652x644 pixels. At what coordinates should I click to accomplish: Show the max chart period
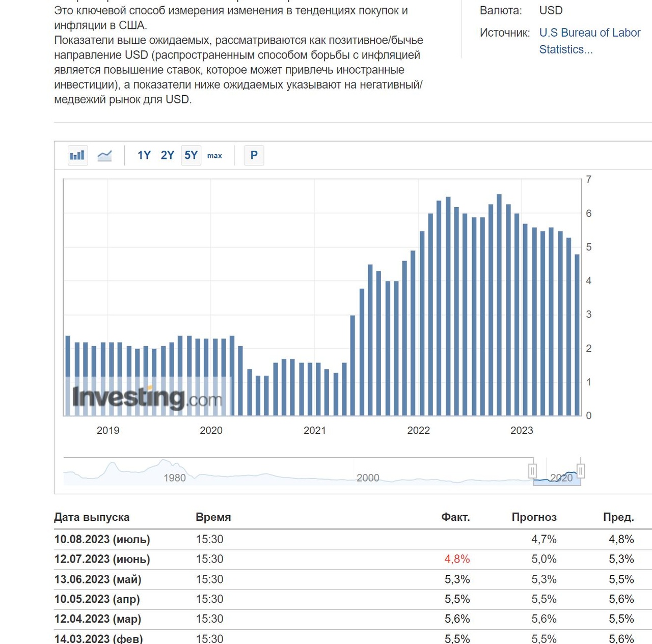tap(214, 156)
